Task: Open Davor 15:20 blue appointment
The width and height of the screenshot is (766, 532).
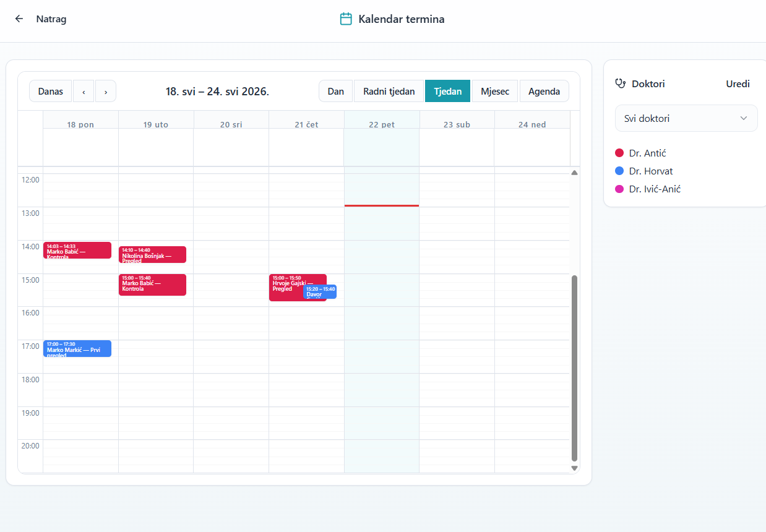Action: pyautogui.click(x=320, y=291)
